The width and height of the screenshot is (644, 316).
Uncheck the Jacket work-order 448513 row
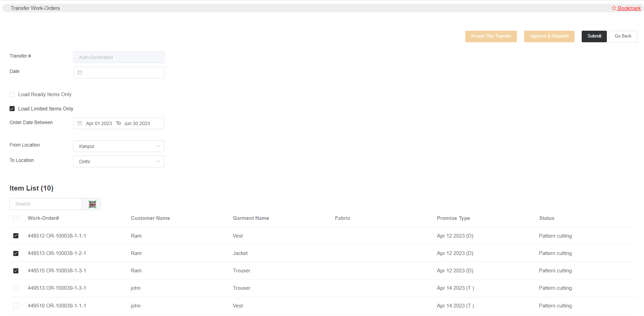16,253
